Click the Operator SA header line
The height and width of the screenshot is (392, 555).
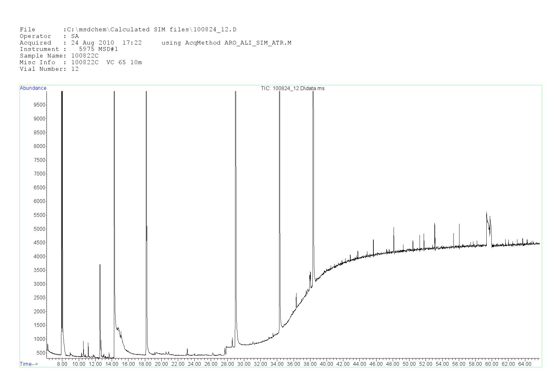pyautogui.click(x=49, y=36)
